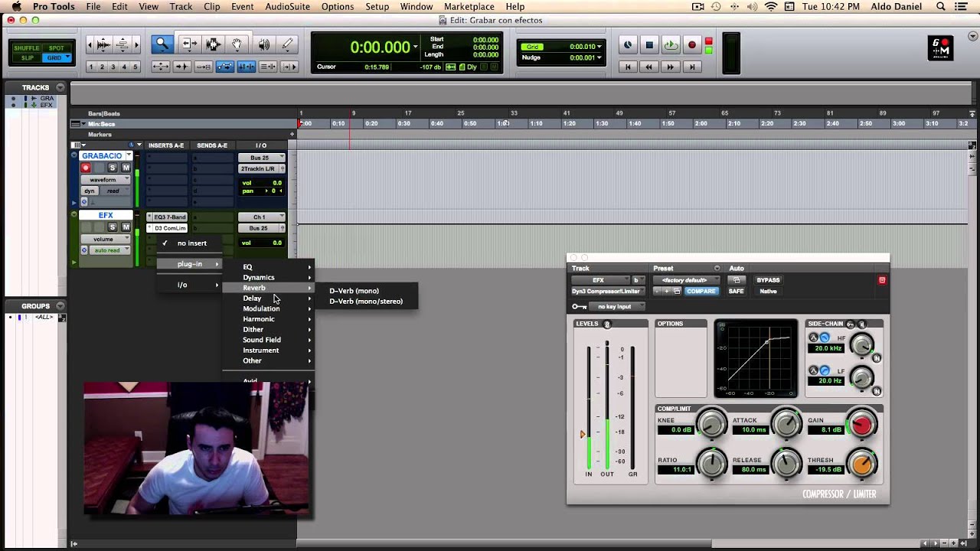Select the Selector waveform tool
The height and width of the screenshot is (551, 980).
point(214,45)
